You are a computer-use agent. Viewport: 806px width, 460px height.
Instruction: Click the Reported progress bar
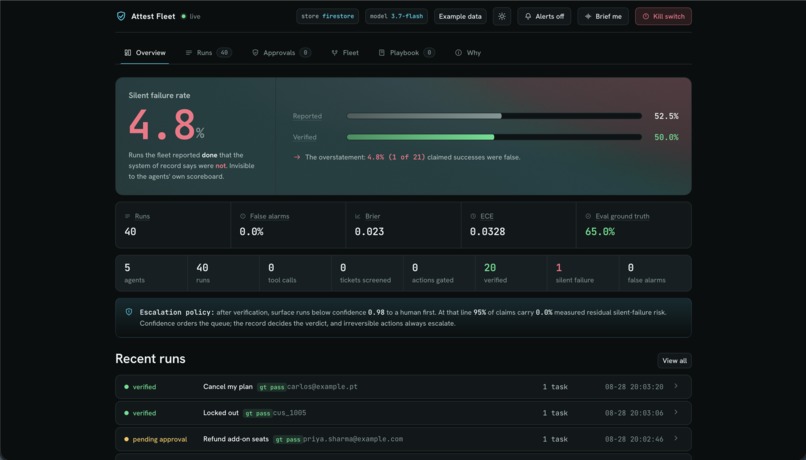click(494, 116)
